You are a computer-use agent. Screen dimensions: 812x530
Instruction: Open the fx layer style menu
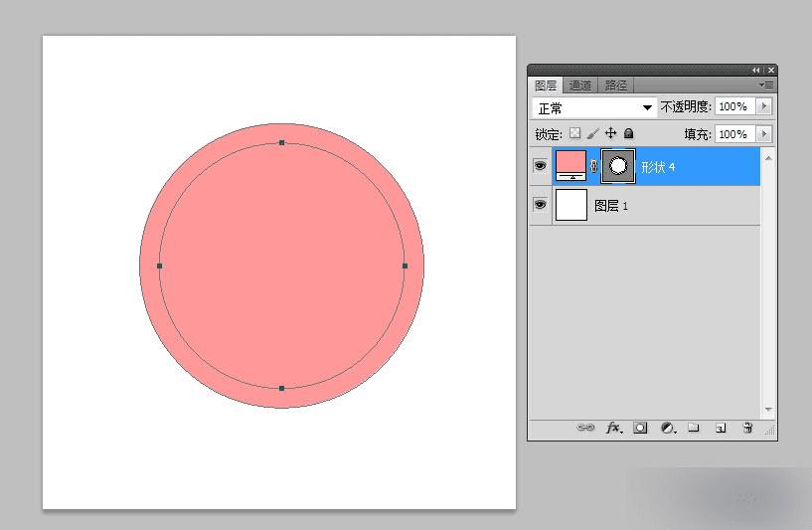coord(614,428)
